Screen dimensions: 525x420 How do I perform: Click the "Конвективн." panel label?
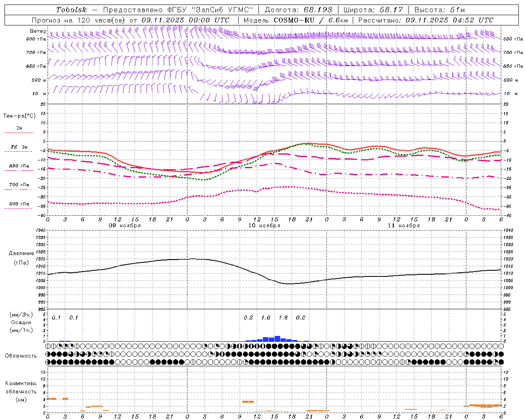pos(21,383)
